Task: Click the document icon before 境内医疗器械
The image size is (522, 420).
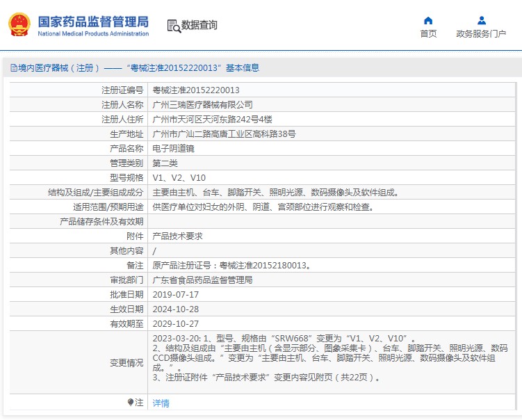Action: [x=14, y=68]
